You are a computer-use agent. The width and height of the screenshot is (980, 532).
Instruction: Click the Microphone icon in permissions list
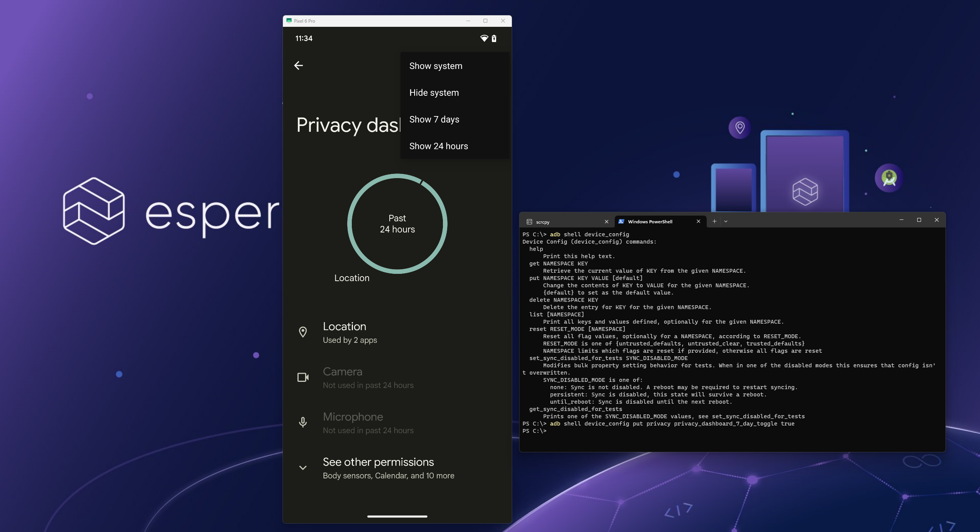coord(303,422)
